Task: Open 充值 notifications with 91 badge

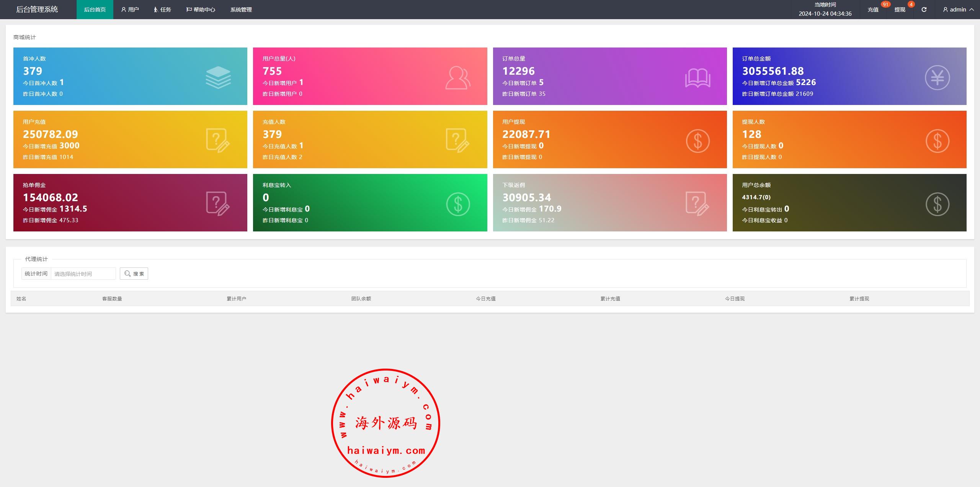Action: click(x=873, y=10)
